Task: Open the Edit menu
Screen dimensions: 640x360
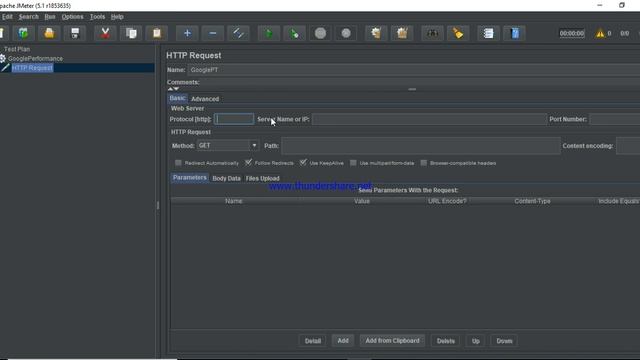Action: pyautogui.click(x=7, y=17)
